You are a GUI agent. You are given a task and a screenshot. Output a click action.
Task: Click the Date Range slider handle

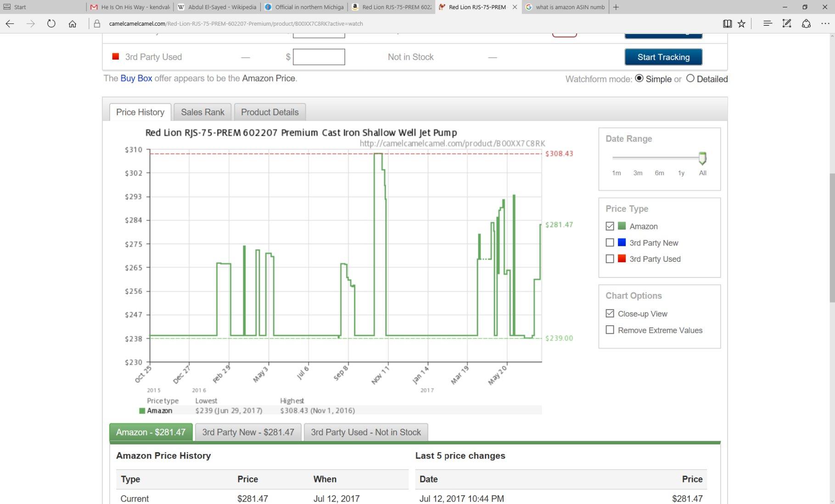point(702,158)
